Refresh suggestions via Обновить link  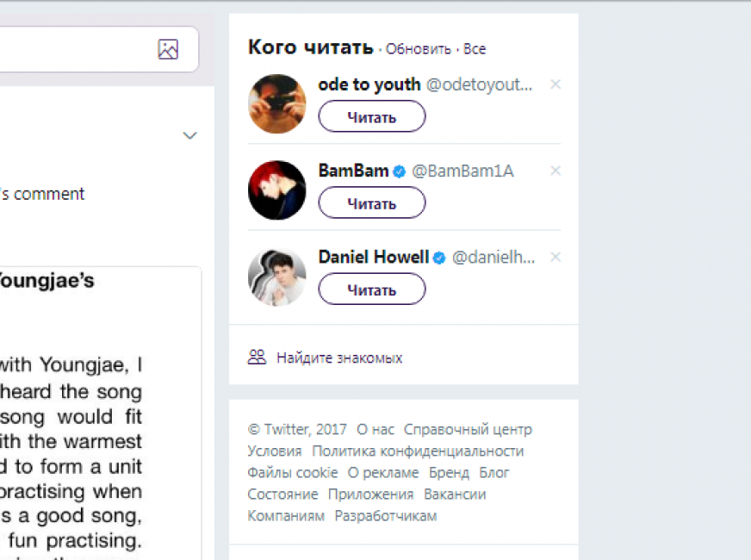click(x=418, y=49)
